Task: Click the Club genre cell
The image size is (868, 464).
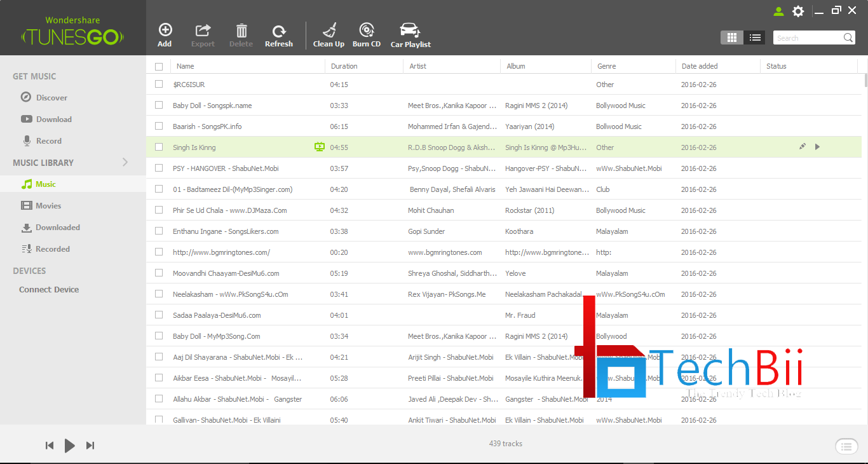Action: coord(603,189)
